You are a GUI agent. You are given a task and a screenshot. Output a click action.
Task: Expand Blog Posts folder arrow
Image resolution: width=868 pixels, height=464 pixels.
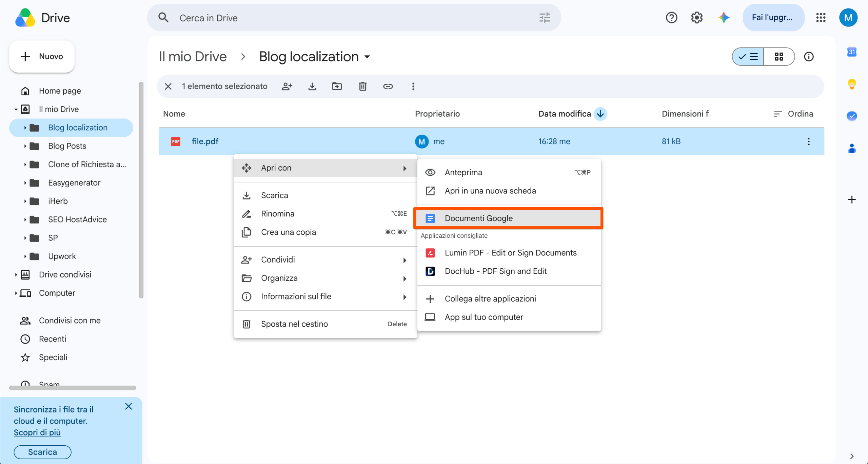(25, 146)
